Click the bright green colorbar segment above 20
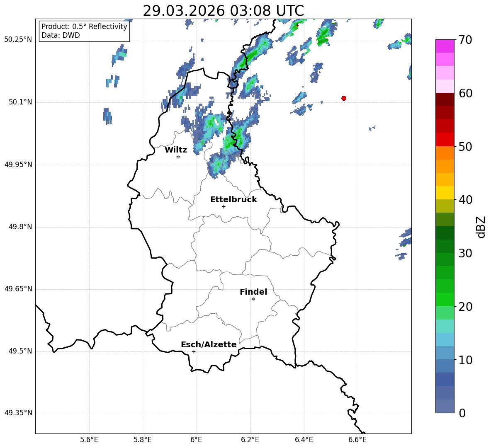 click(445, 299)
